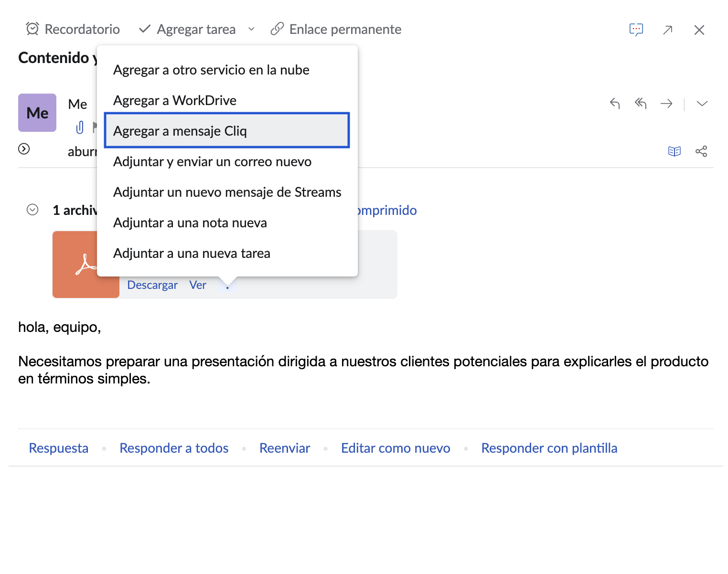Select Adjuntar a una nota nueva
Image resolution: width=728 pixels, height=574 pixels.
point(190,223)
